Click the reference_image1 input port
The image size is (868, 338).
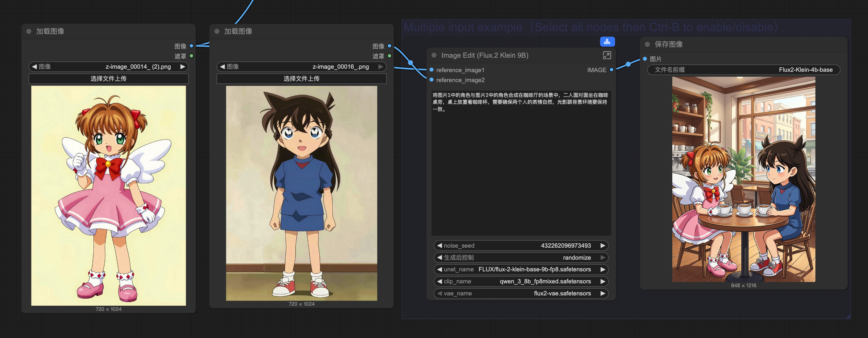(x=432, y=70)
